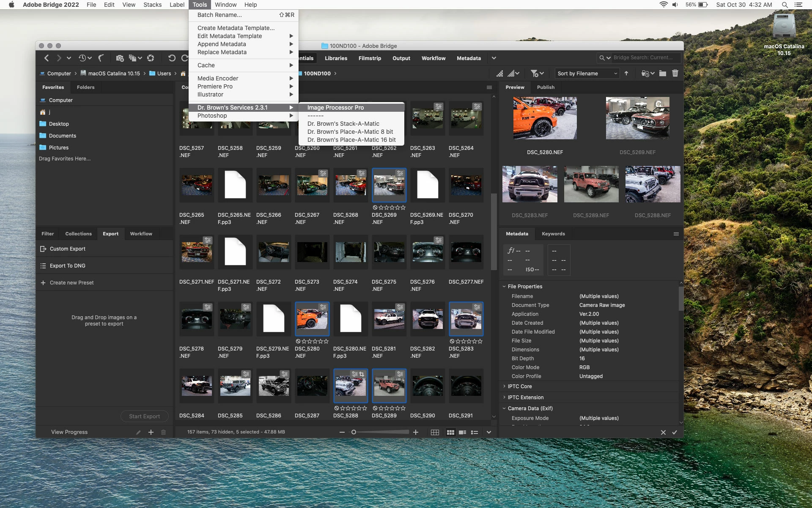Click the Get Photos from Camera icon
The height and width of the screenshot is (508, 812).
point(120,58)
